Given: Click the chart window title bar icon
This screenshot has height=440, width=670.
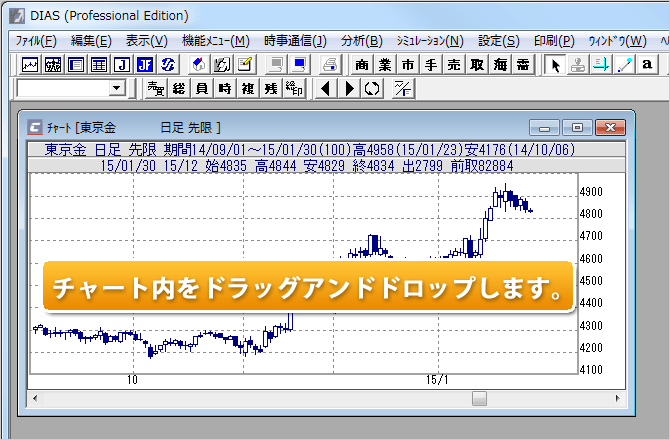Looking at the screenshot, I should [36, 127].
